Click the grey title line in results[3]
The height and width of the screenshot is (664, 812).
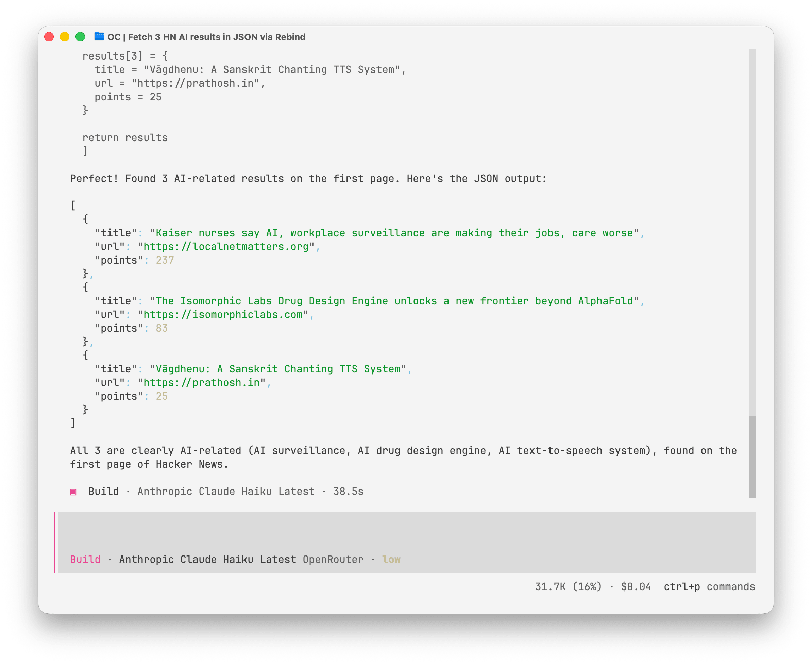250,70
